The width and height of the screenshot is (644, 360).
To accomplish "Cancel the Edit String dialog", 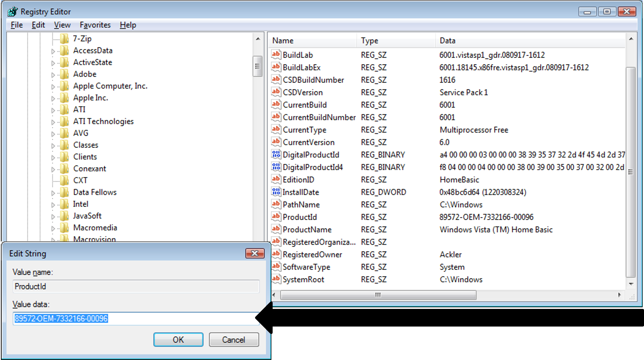I will (234, 339).
